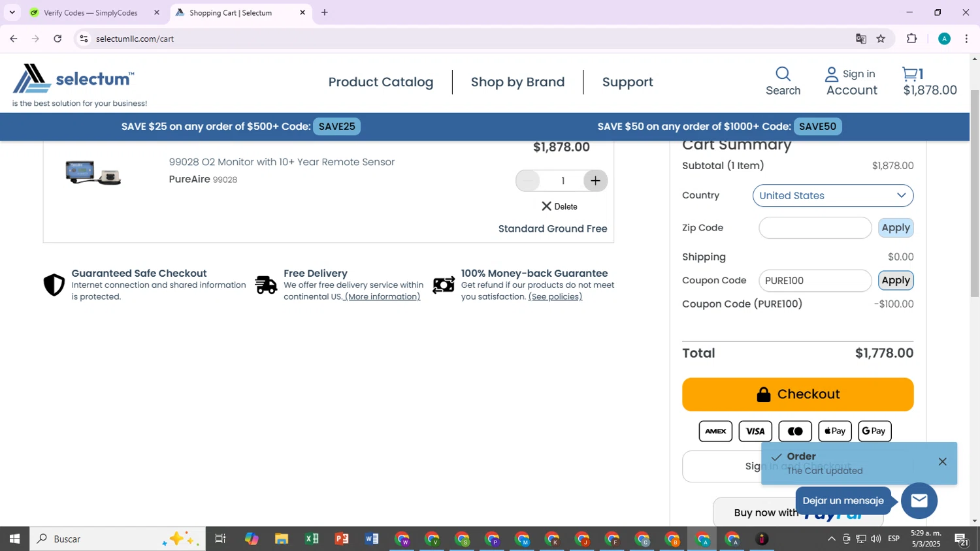980x551 pixels.
Task: Open File Explorer from taskbar
Action: [x=282, y=539]
